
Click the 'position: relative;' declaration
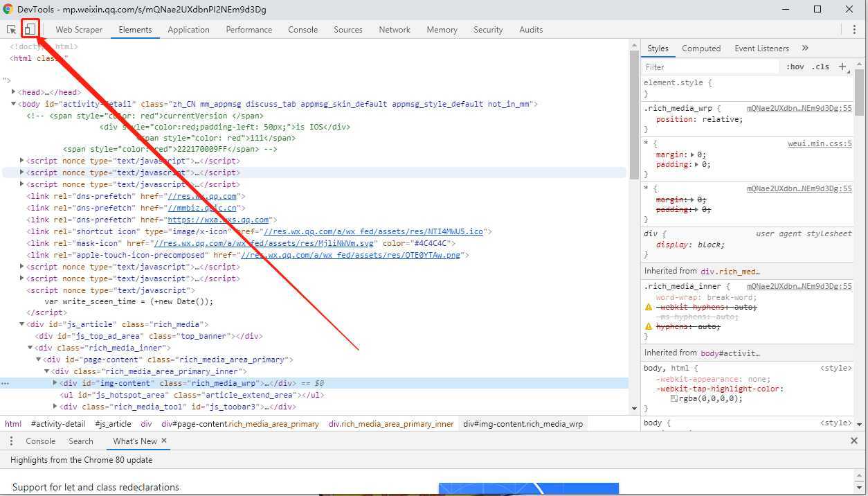(699, 119)
